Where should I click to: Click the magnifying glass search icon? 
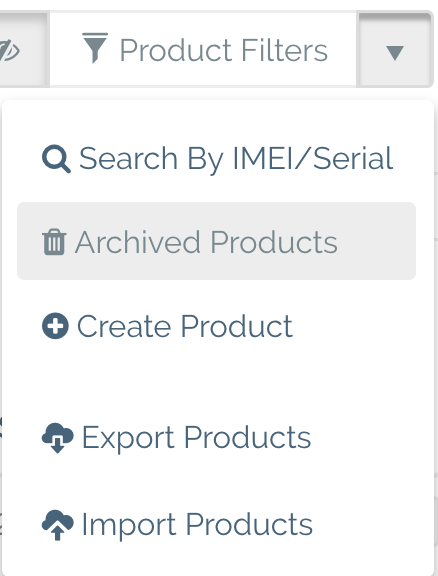[x=56, y=159]
